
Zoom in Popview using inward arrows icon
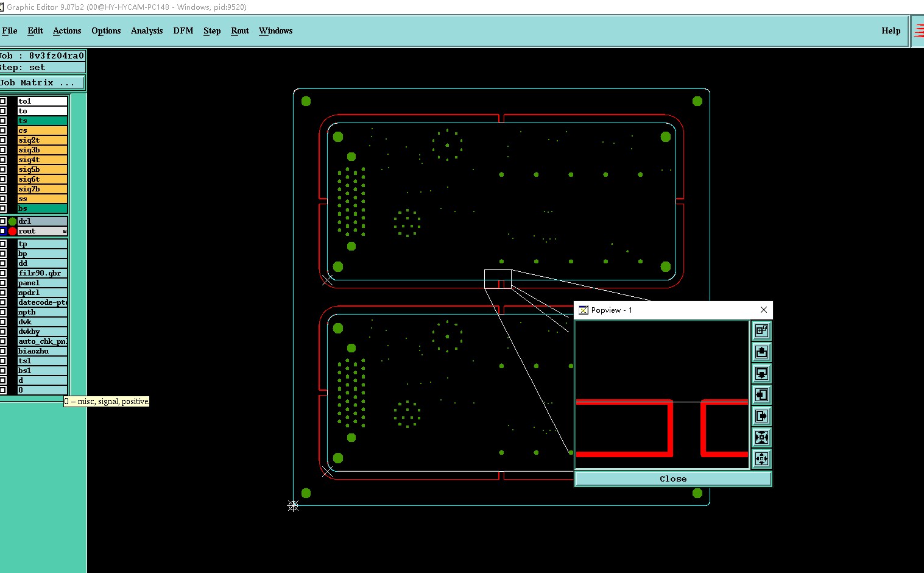761,438
